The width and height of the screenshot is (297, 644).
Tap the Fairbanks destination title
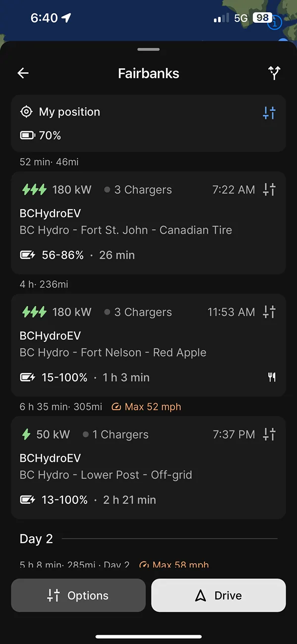tap(148, 73)
